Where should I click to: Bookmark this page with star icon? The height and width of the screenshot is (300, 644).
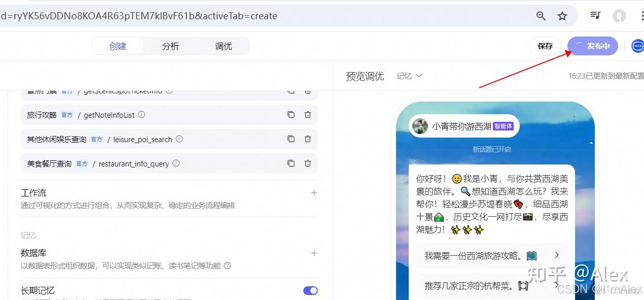(562, 16)
